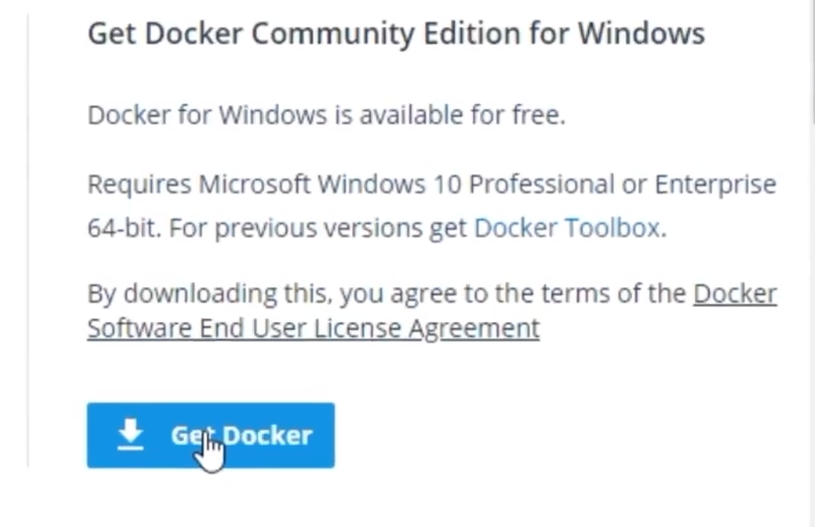Viewport: 815px width, 527px height.
Task: Click the word 'Toolbox' in the blue link
Action: point(612,228)
